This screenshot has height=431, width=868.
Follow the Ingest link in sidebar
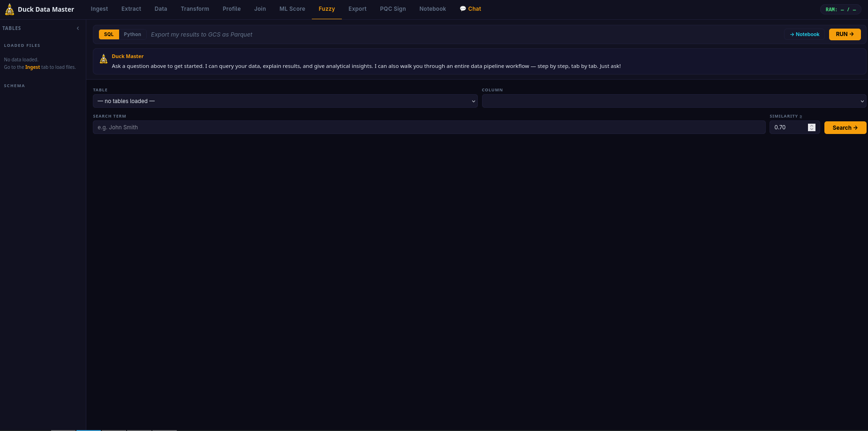(x=32, y=67)
